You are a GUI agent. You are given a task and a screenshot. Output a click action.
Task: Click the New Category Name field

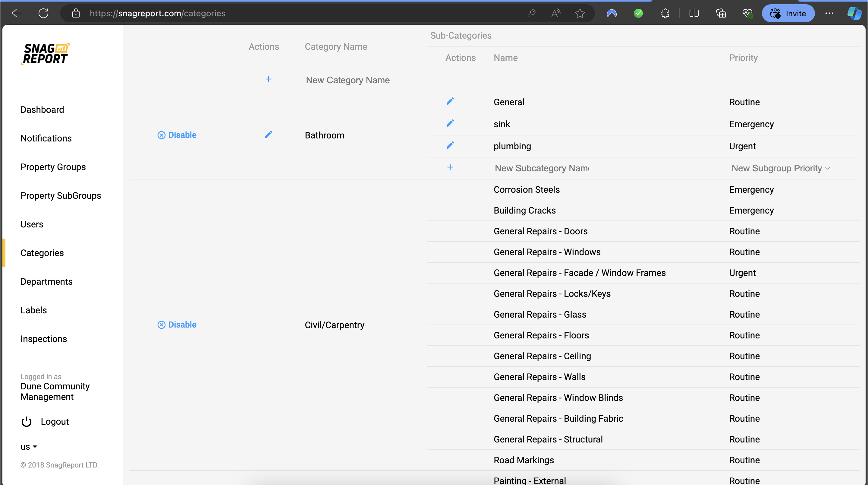pos(348,80)
